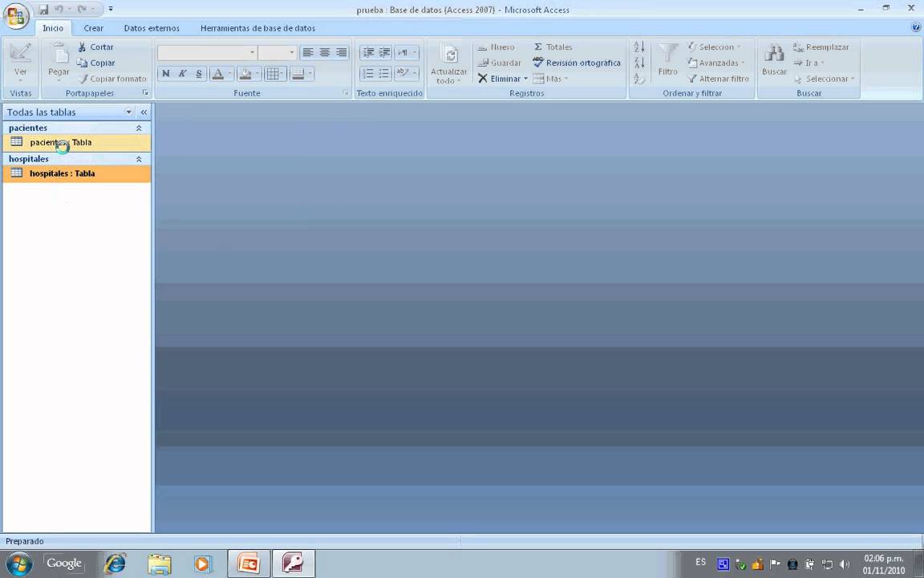Open the Office button menu

[x=17, y=16]
